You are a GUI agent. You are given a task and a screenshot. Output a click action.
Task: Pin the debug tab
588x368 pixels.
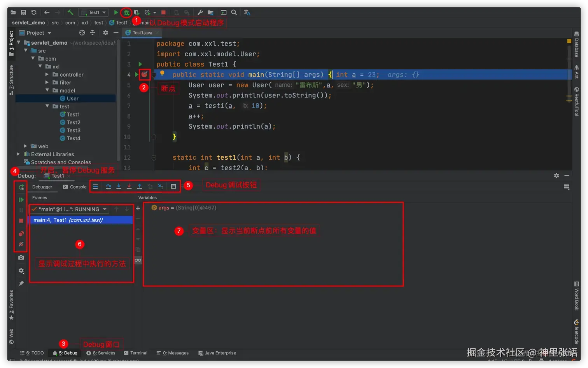click(21, 284)
